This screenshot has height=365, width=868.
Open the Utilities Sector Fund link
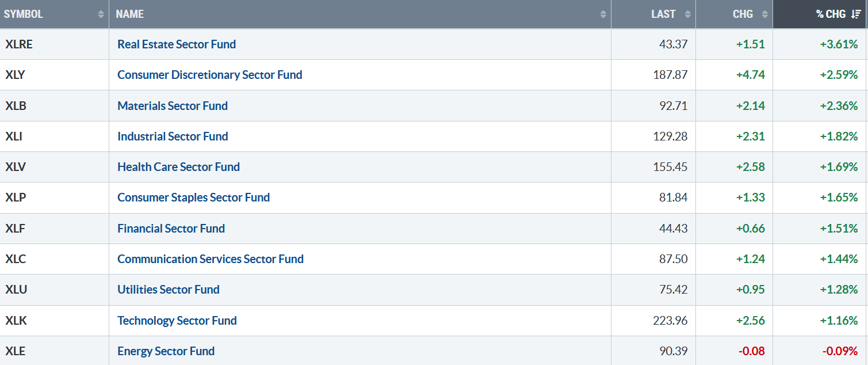click(169, 290)
